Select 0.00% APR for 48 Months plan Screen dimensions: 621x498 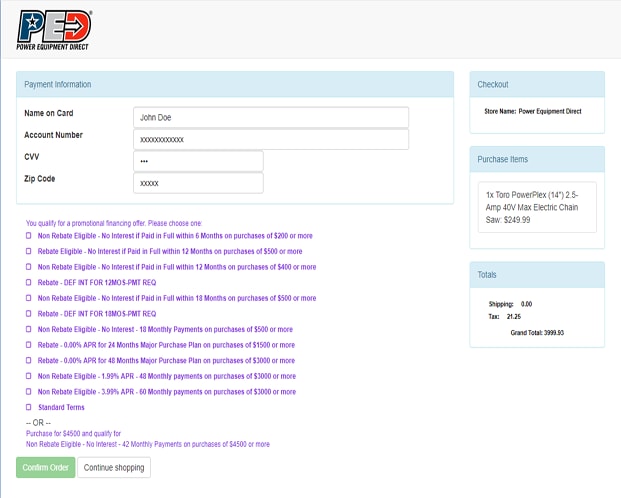29,360
